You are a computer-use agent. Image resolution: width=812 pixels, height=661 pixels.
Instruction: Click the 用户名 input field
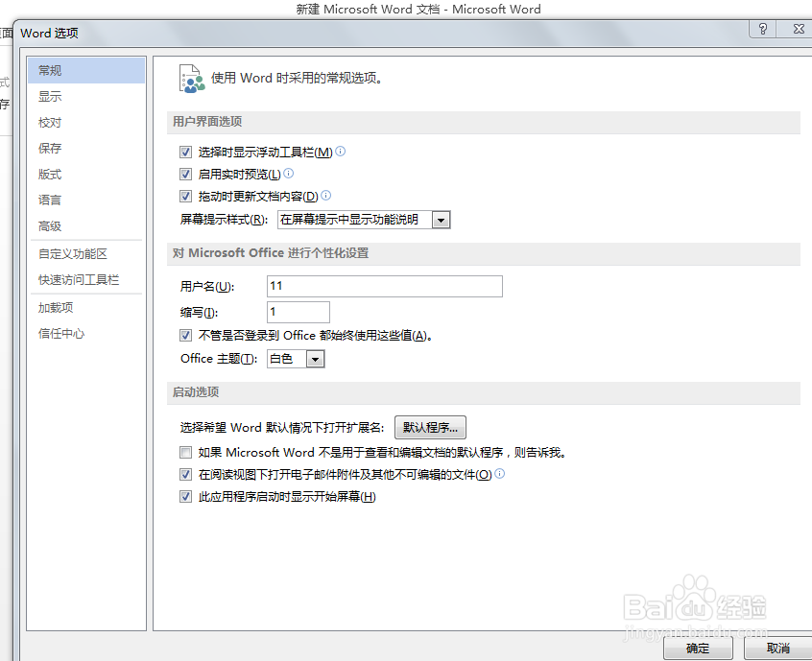[385, 286]
